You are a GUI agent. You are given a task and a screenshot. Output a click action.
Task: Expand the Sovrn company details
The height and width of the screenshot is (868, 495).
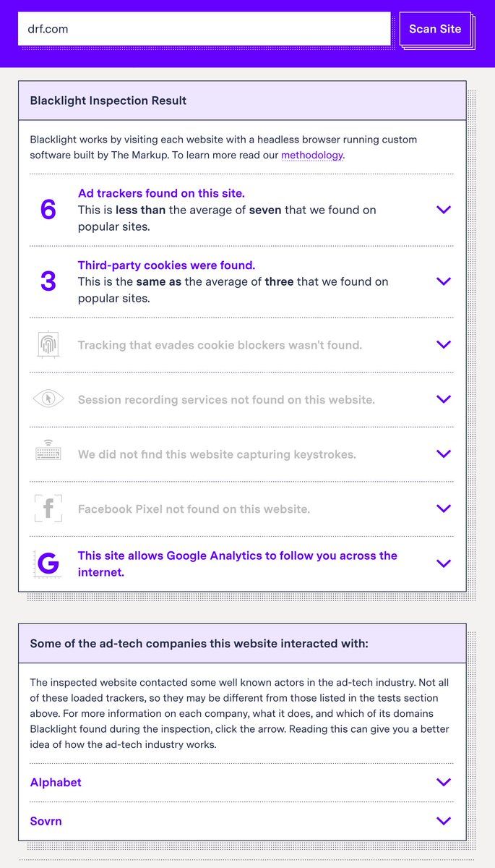[444, 821]
